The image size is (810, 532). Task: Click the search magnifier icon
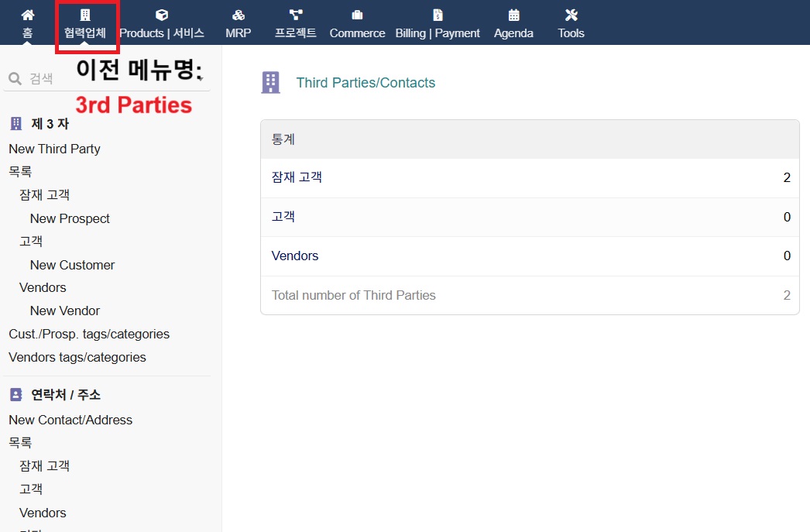coord(15,78)
